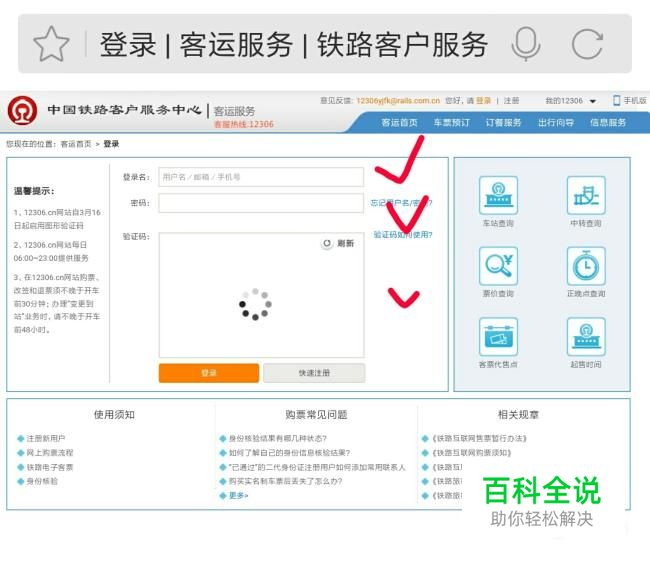The width and height of the screenshot is (650, 562).
Task: Open 铁路互联网购票须知 regulation link
Action: pos(471,453)
